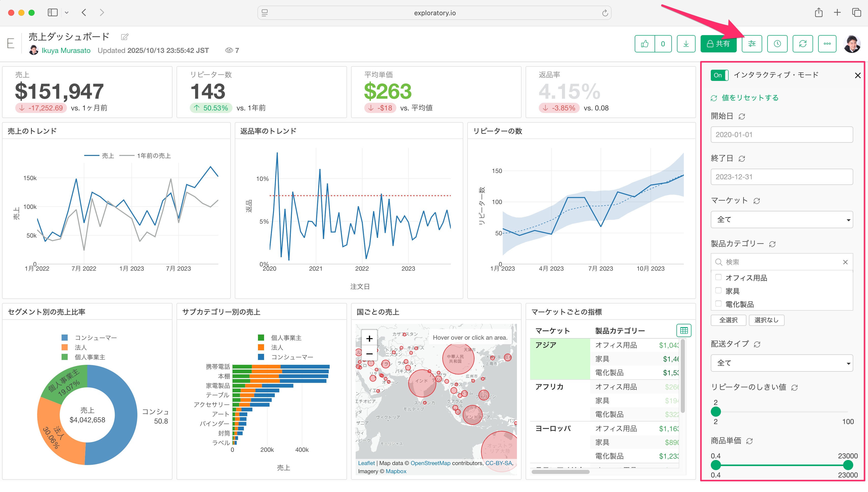Viewport: 868px width, 492px height.
Task: Click the download dashboard icon
Action: pyautogui.click(x=686, y=44)
